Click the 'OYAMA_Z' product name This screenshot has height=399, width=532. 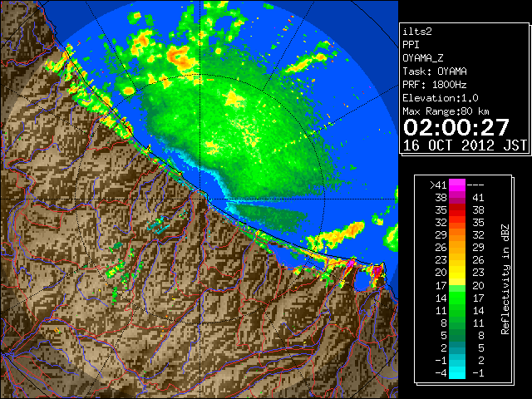[423, 58]
